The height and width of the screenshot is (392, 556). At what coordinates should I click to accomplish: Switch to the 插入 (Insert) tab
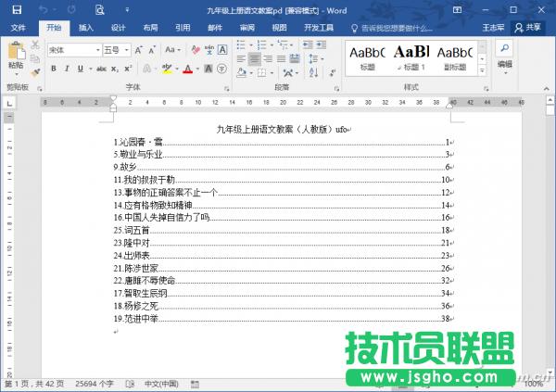click(86, 28)
